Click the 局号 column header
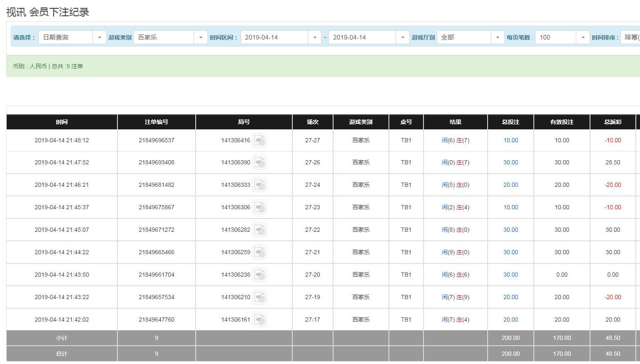The height and width of the screenshot is (364, 640). 244,122
